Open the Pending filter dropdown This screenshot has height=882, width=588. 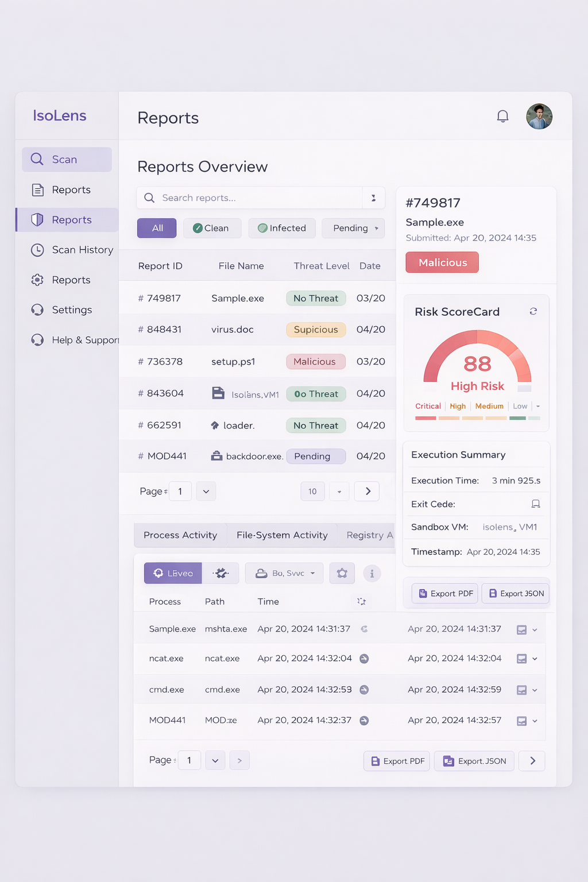pyautogui.click(x=353, y=228)
